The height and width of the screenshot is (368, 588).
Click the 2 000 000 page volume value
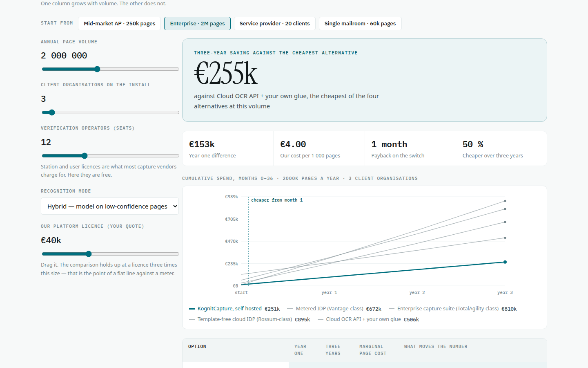(x=64, y=56)
